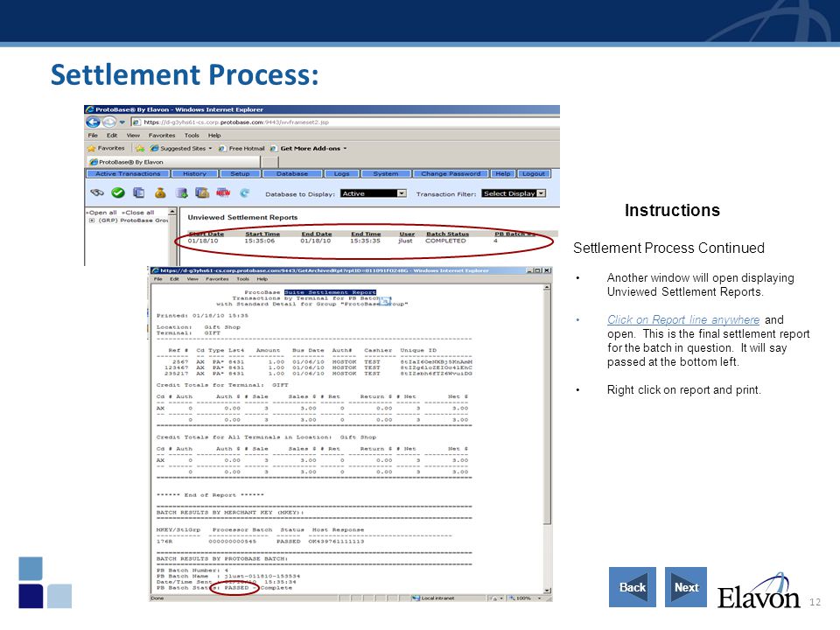840x630 pixels.
Task: Sort by User column header
Action: pyautogui.click(x=407, y=234)
